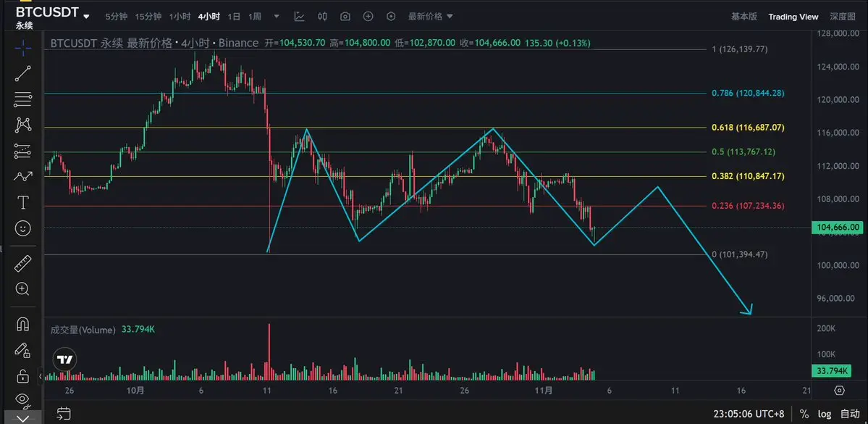Image resolution: width=868 pixels, height=424 pixels.
Task: Click the TradingView logo badge
Action: (65, 359)
